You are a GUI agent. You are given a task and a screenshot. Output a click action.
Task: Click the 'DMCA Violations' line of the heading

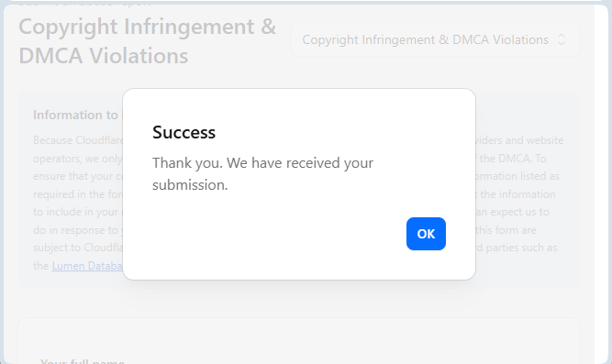coord(104,56)
